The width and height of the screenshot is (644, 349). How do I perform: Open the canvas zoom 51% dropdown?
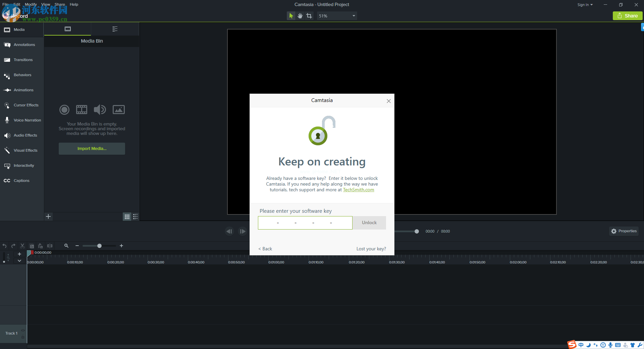(x=337, y=16)
